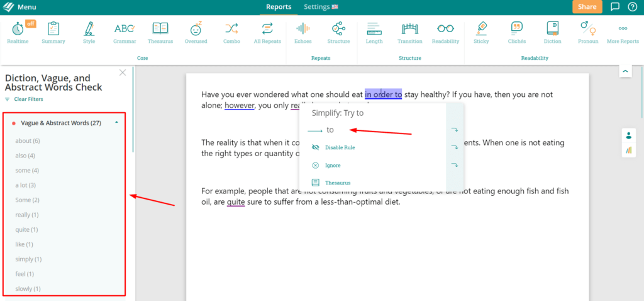Open the Diction report
Viewport: 644px width, 301px height.
tap(552, 32)
